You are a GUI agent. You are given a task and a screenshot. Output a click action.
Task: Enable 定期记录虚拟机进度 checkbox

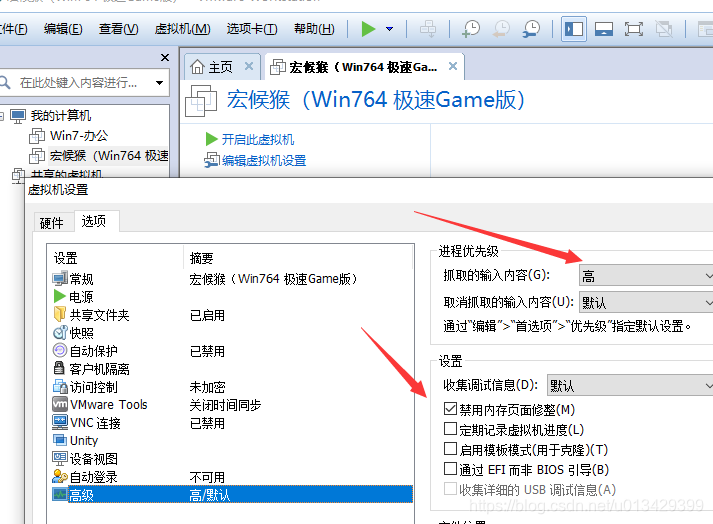pos(450,428)
